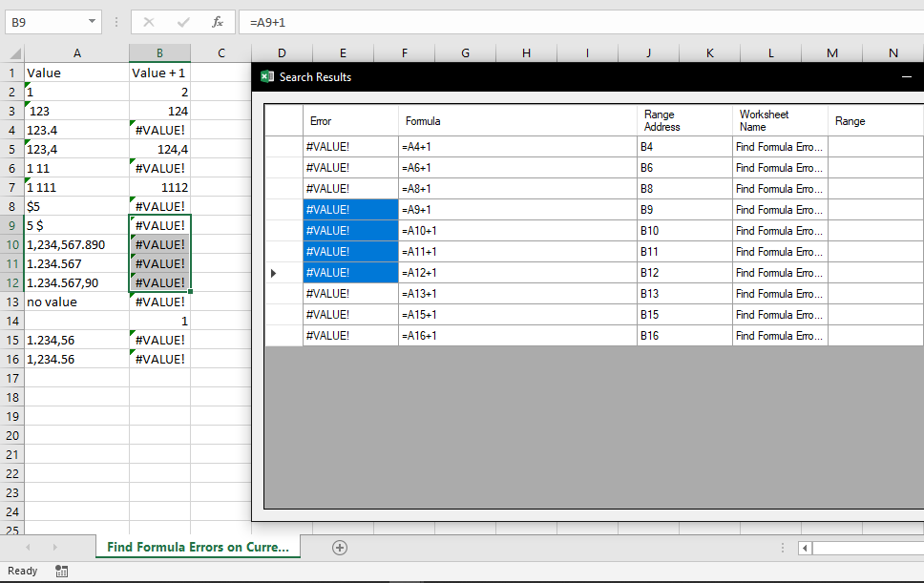The height and width of the screenshot is (583, 924).
Task: Click the row selector arrow beside B12 result
Action: tap(273, 272)
